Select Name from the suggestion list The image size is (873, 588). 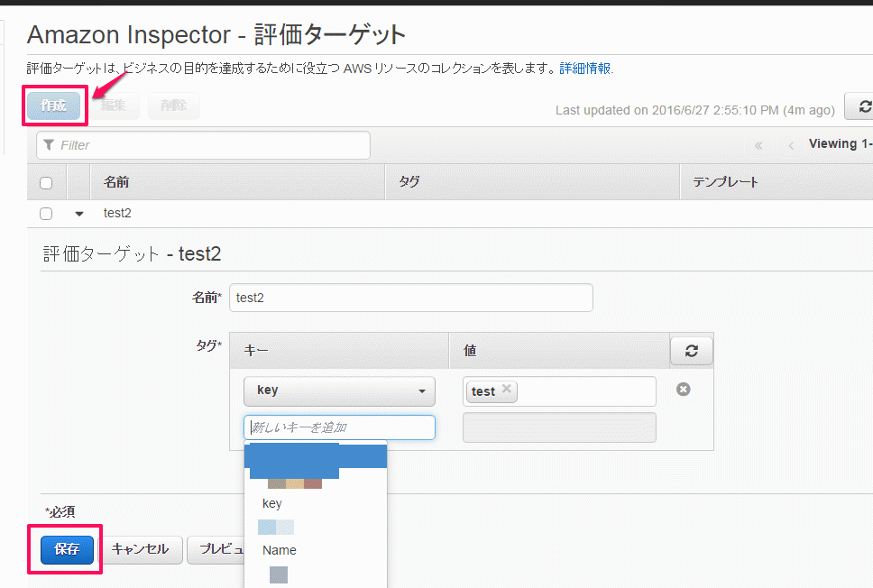pyautogui.click(x=280, y=550)
